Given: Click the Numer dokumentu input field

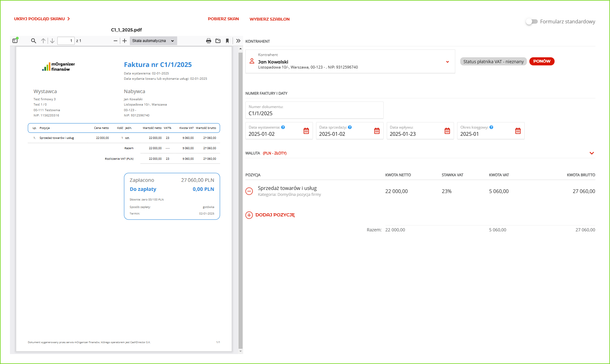Looking at the screenshot, I should pyautogui.click(x=314, y=113).
